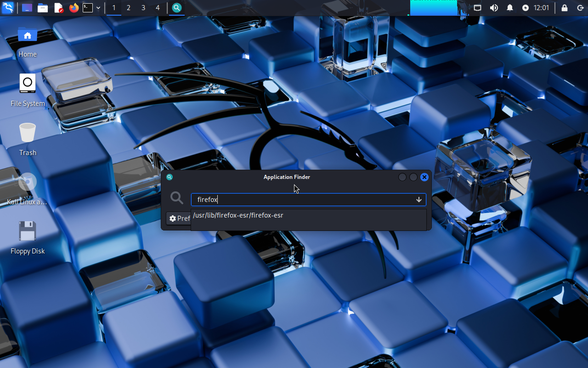Expand the Application Finder down arrow
This screenshot has width=588, height=368.
coord(418,200)
